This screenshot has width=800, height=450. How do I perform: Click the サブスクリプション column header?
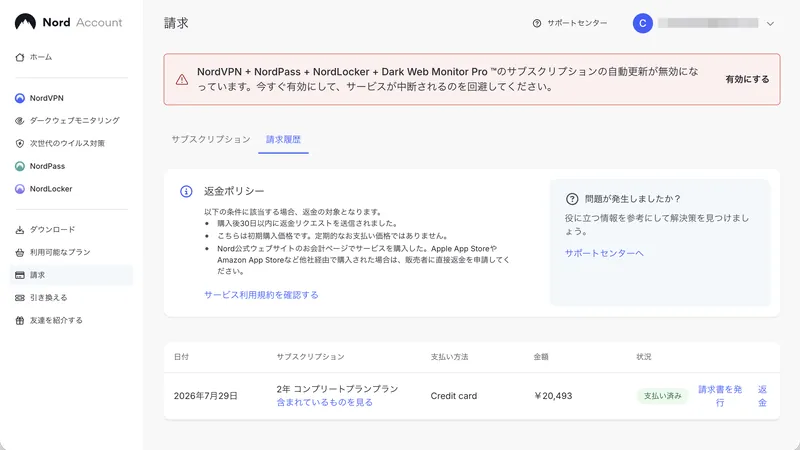[310, 357]
